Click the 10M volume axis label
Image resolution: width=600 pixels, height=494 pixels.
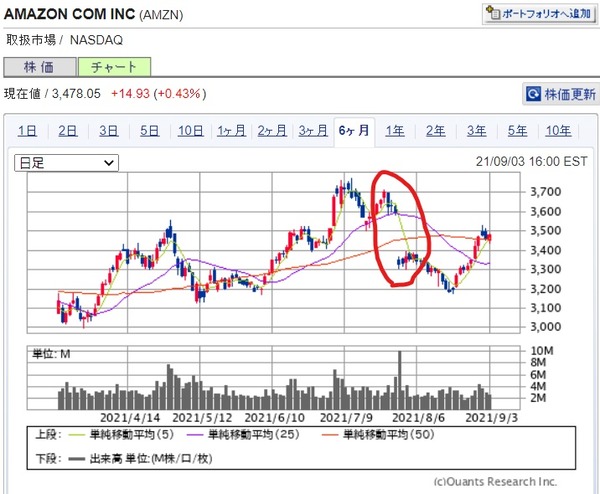[542, 351]
